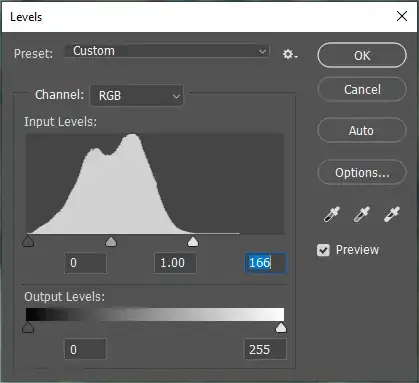Open the Preset dropdown showing Custom
The height and width of the screenshot is (383, 419).
[167, 51]
